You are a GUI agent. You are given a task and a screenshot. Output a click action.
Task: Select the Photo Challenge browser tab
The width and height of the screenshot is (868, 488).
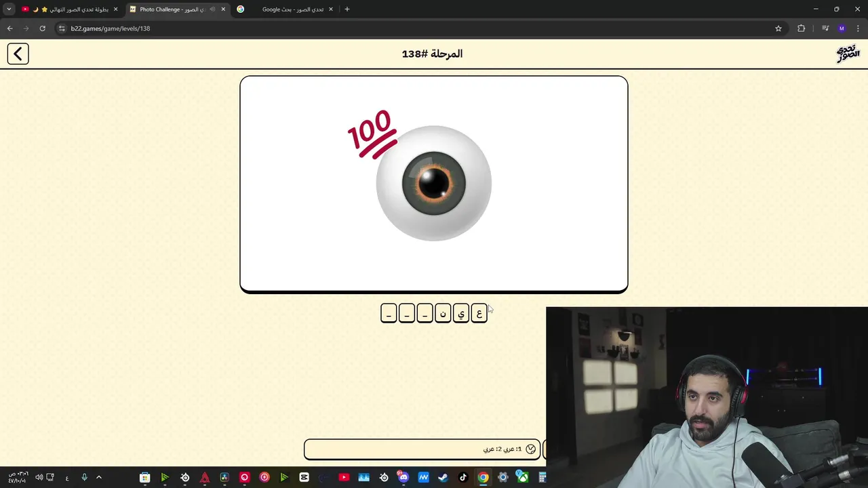pyautogui.click(x=177, y=9)
